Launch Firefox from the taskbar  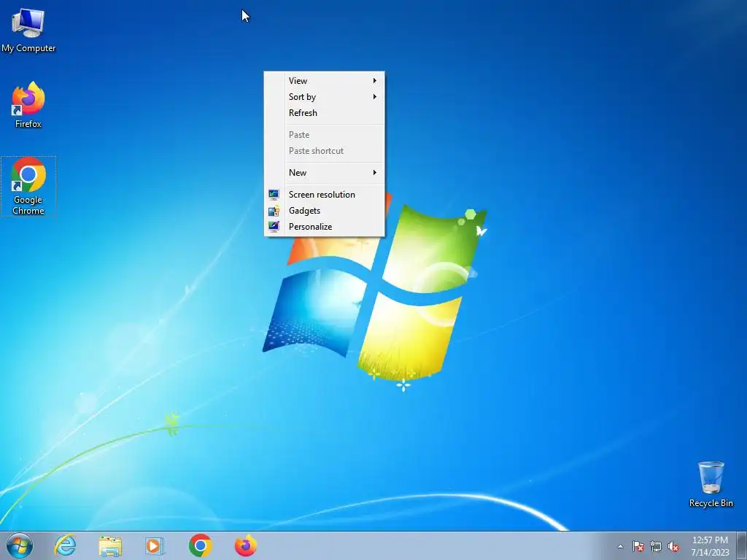point(246,545)
